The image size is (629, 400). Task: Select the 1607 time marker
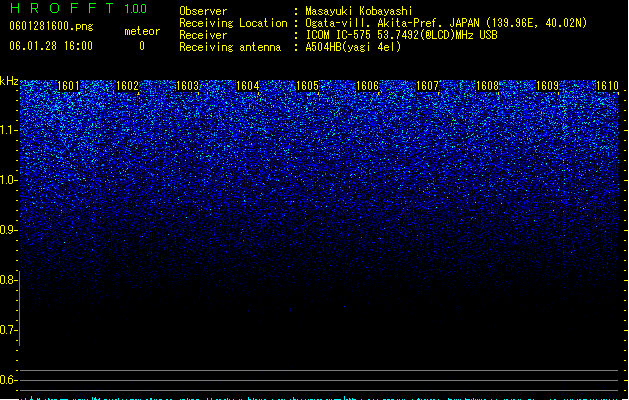click(428, 86)
